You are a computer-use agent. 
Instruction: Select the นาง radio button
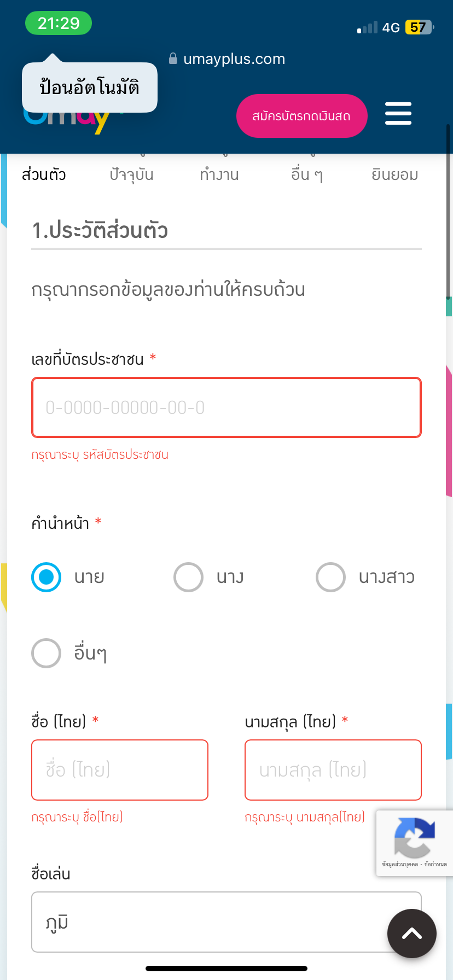[x=188, y=577]
